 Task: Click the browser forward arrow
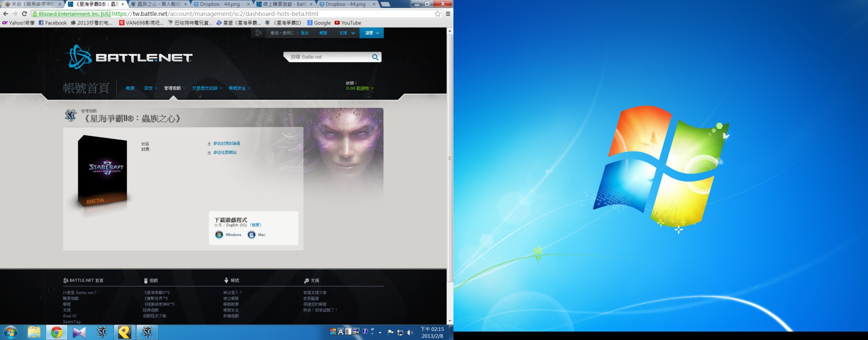[x=15, y=14]
